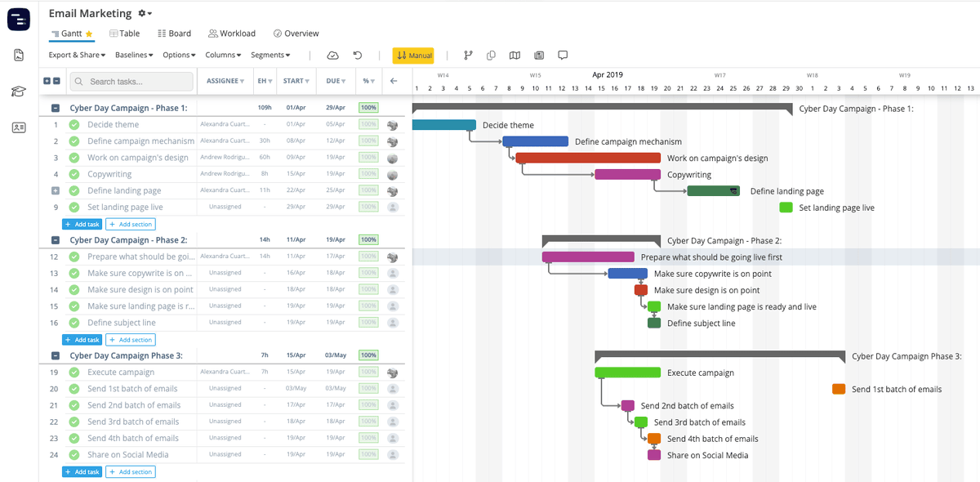Collapse Cyber Day Campaign Phase 2 section

[x=55, y=239]
